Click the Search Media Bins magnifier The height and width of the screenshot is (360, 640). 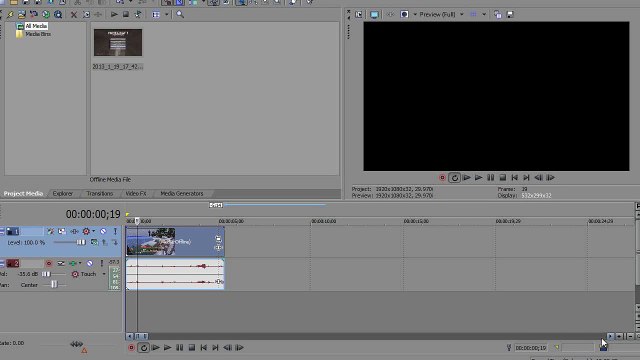[180, 15]
